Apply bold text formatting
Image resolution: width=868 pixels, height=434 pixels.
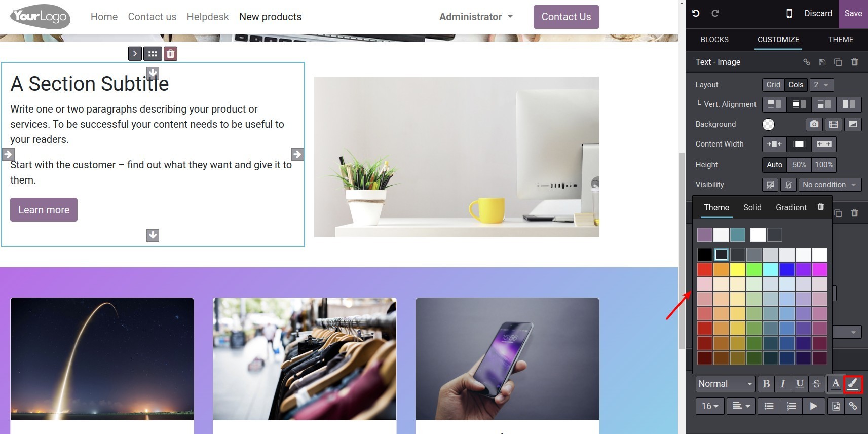pyautogui.click(x=766, y=384)
